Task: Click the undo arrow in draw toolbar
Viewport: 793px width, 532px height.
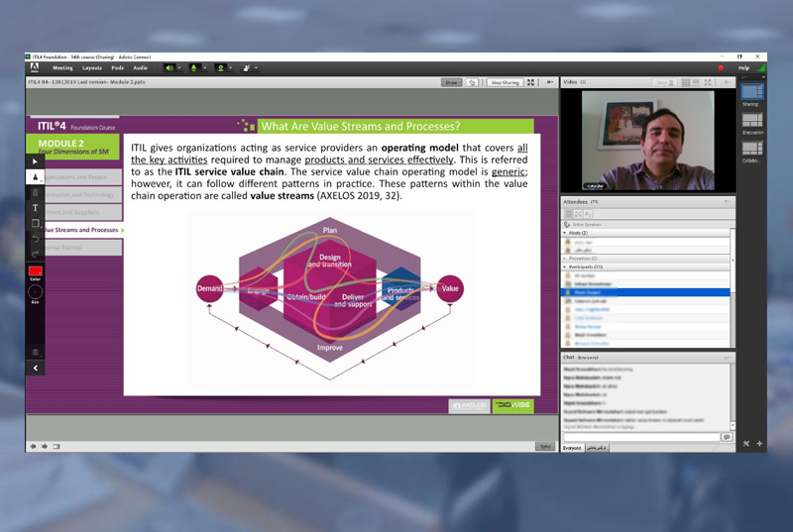Action: pos(35,239)
